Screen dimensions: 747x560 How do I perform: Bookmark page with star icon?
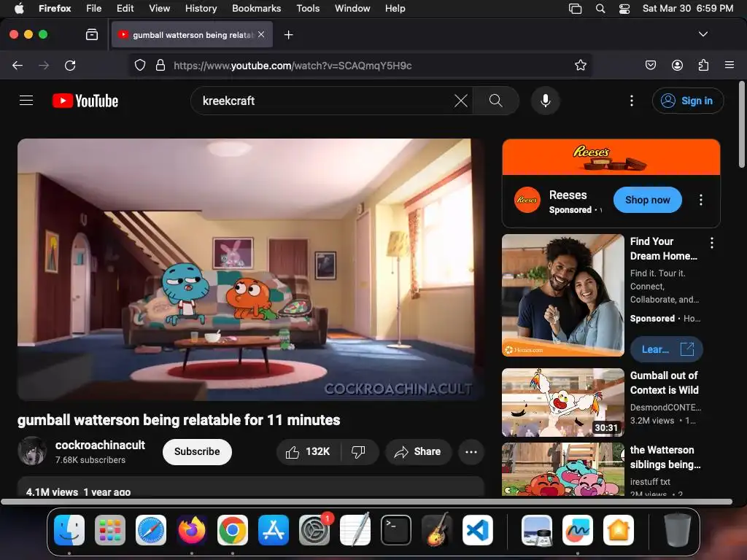pyautogui.click(x=580, y=65)
